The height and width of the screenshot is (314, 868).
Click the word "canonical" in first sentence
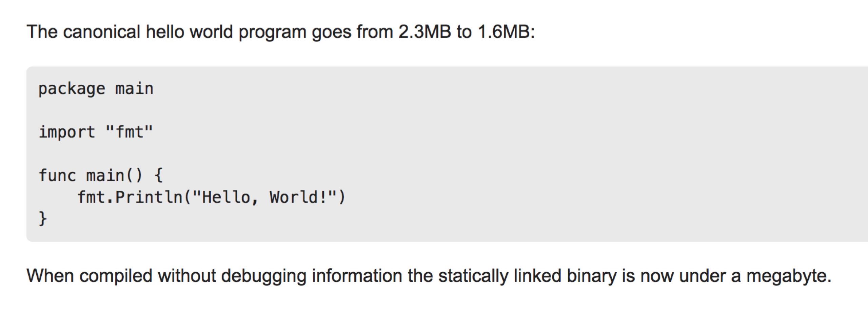coord(101,32)
